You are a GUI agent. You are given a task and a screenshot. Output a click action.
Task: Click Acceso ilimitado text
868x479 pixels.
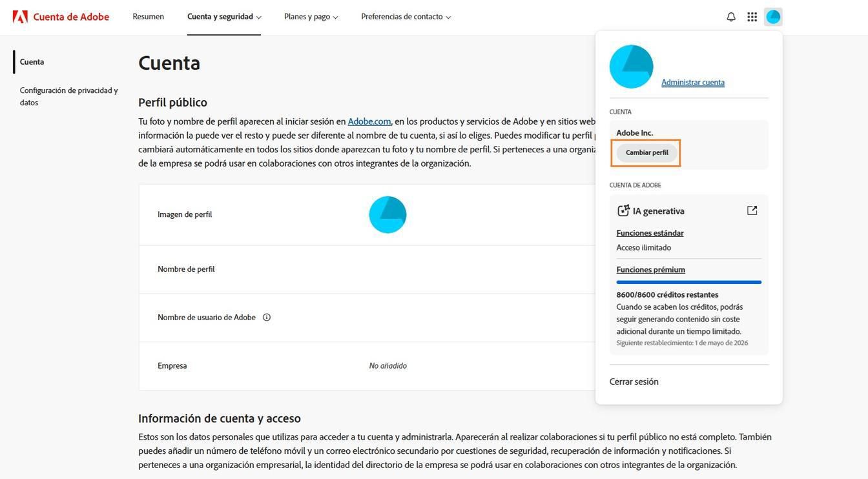pos(643,248)
